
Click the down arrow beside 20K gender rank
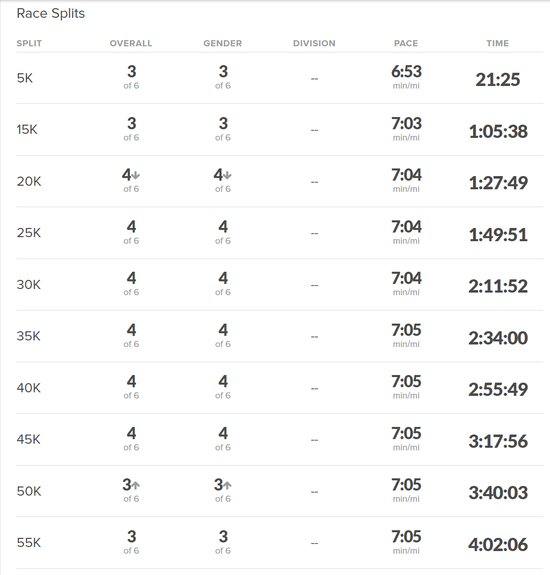click(x=227, y=175)
